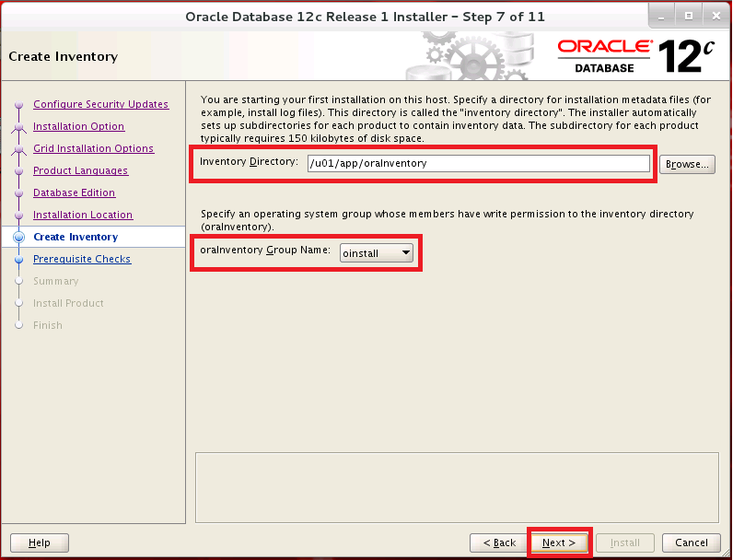Browse for an inventory directory
This screenshot has width=733, height=560.
coord(687,164)
